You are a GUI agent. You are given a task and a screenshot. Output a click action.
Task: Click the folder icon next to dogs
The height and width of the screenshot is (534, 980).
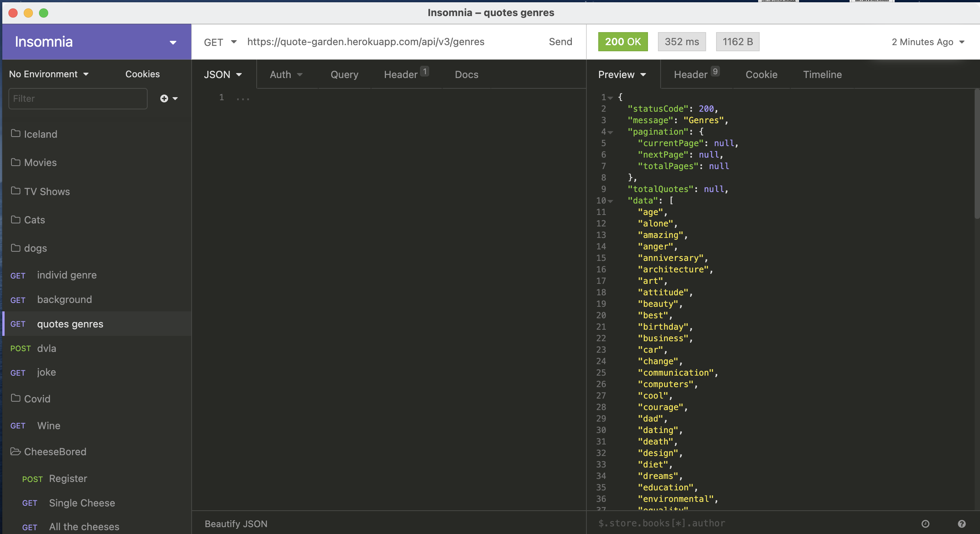tap(15, 248)
